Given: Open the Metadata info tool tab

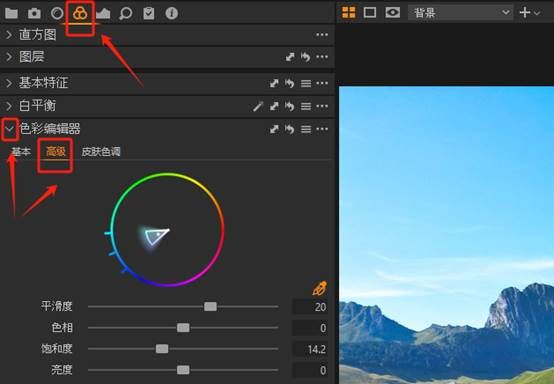Looking at the screenshot, I should 172,13.
